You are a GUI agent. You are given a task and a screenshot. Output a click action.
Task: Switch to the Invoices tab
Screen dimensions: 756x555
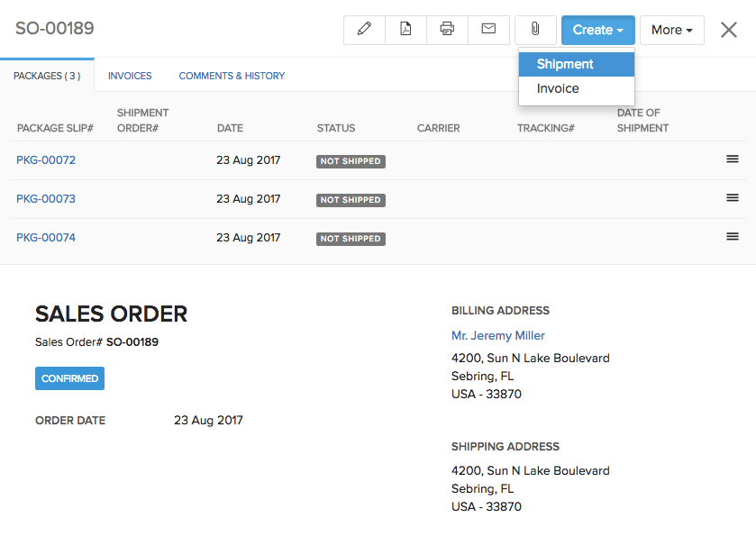click(130, 76)
